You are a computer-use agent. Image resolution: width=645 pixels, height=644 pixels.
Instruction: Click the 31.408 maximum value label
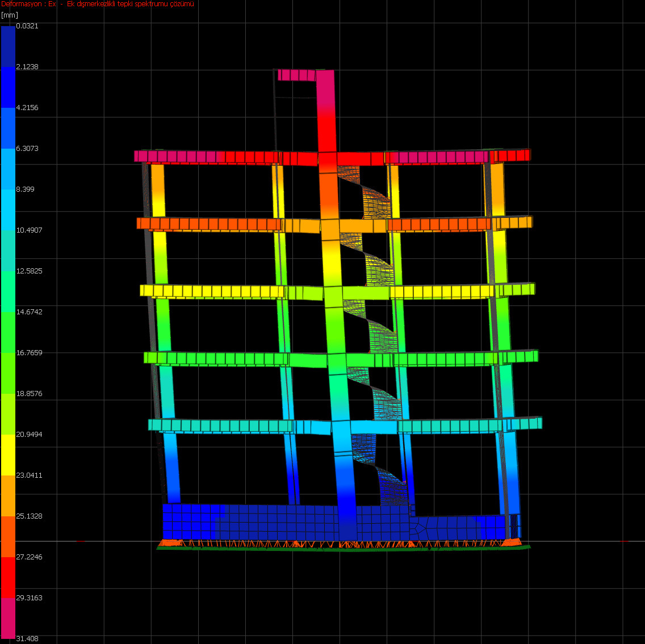coord(27,638)
